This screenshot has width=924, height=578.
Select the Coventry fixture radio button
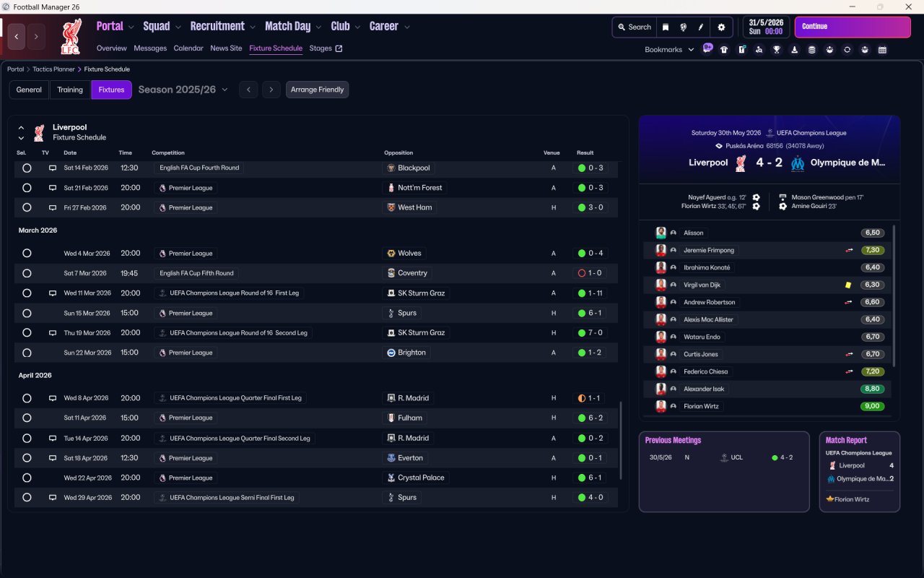(x=27, y=273)
